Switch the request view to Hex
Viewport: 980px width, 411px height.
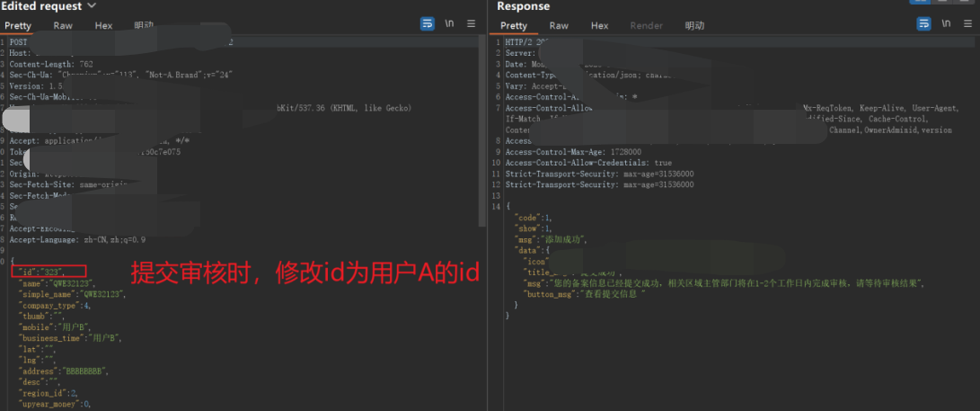click(x=104, y=26)
